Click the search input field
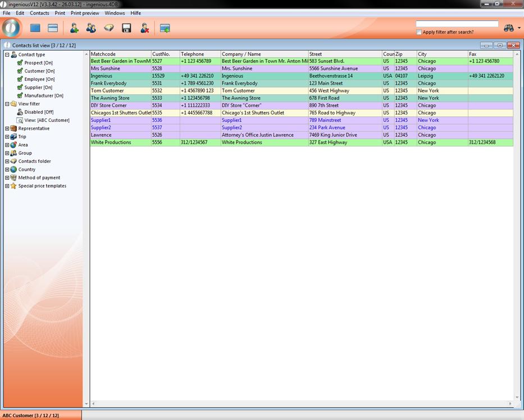524x420 pixels. (x=457, y=24)
